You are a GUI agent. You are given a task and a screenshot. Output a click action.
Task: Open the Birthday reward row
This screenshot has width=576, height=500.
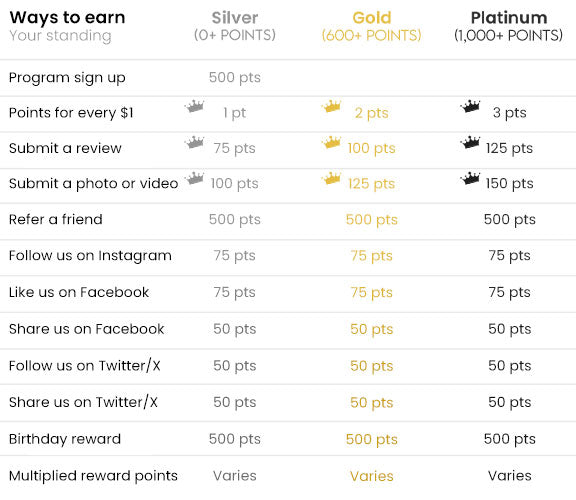pyautogui.click(x=65, y=439)
